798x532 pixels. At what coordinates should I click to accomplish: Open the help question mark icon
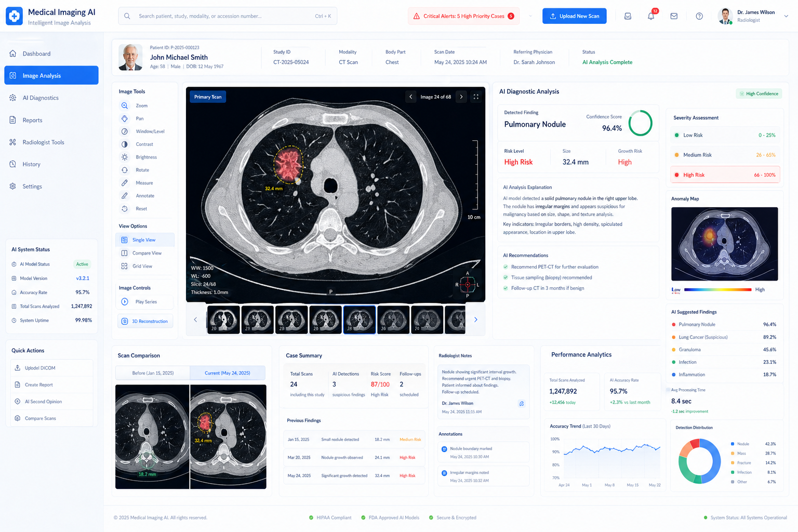(699, 16)
